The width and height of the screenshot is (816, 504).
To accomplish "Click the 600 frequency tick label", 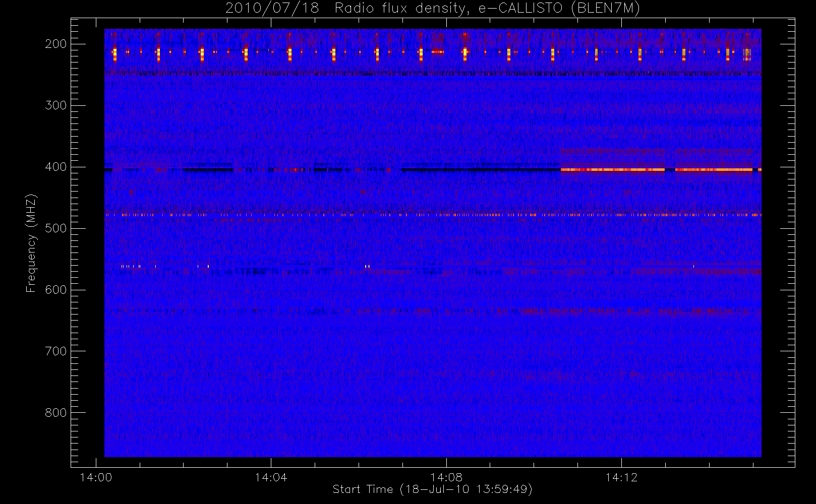I will pyautogui.click(x=55, y=290).
